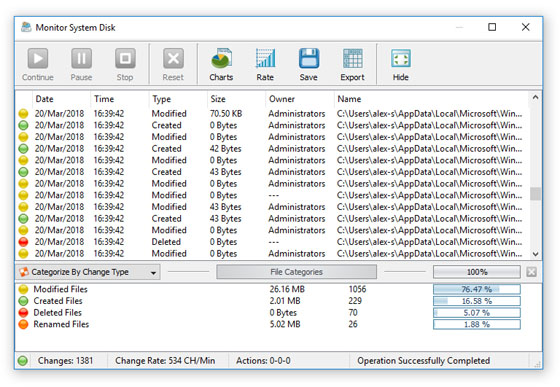Screen dimensions: 560x387
Task: Click the 2.01 MB size of Created Files
Action: [x=285, y=301]
